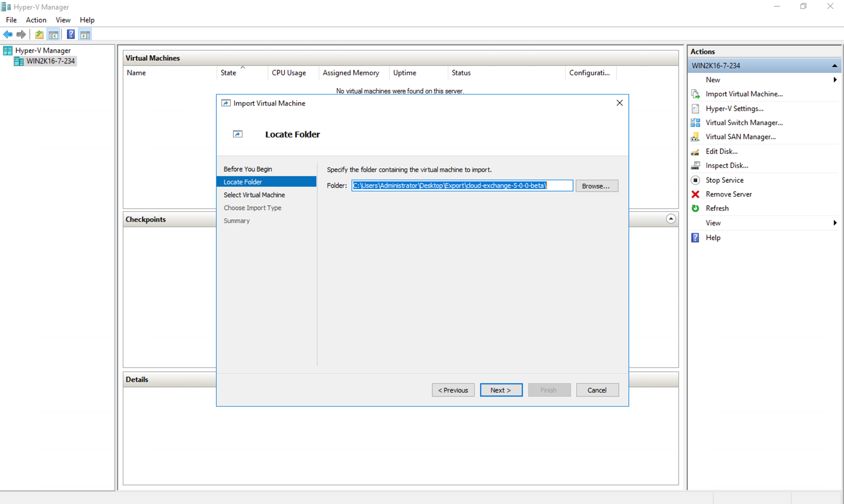Click the green Refresh action icon
The height and width of the screenshot is (504, 844).
click(x=695, y=208)
